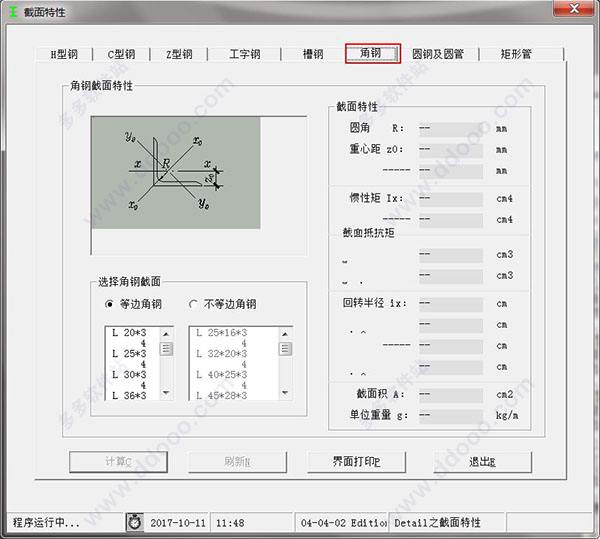Open the 槽钢 tab
The height and width of the screenshot is (539, 600).
tap(313, 54)
